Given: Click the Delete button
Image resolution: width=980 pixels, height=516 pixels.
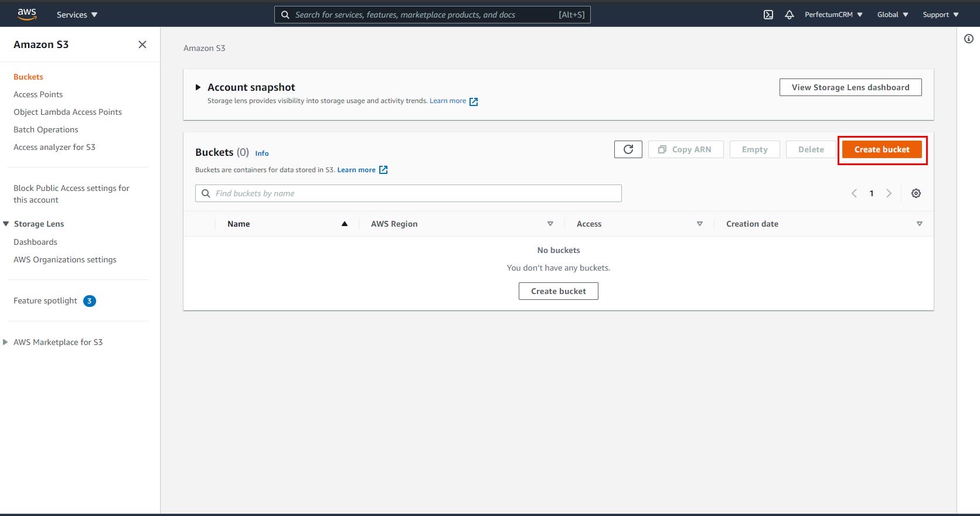Looking at the screenshot, I should coord(811,149).
